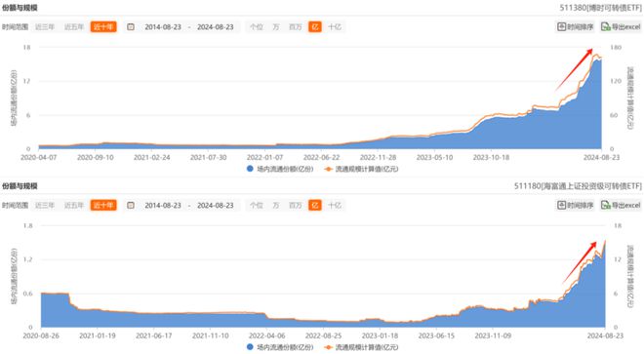
Task: Switch bottom chart unit to 百万
Action: pos(296,206)
